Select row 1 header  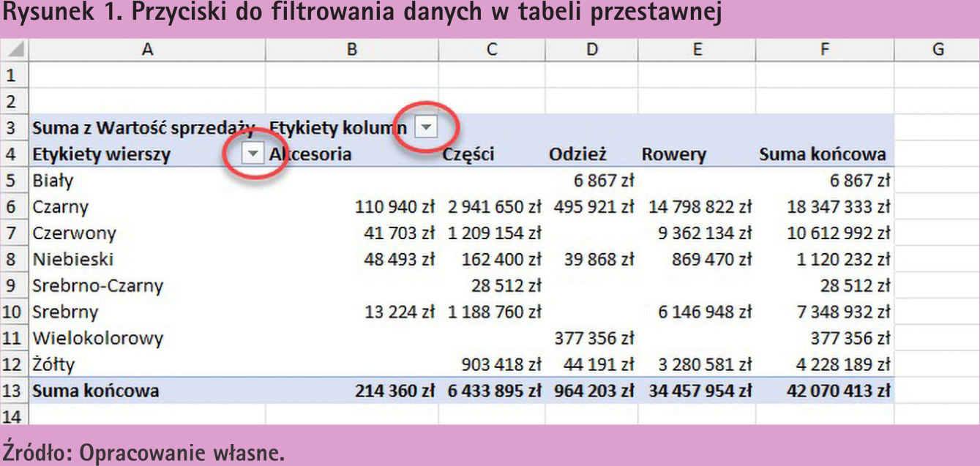click(x=13, y=75)
